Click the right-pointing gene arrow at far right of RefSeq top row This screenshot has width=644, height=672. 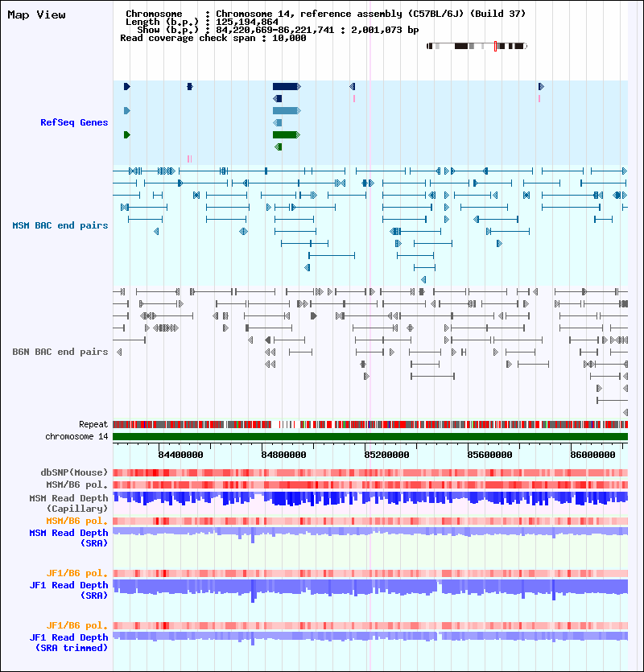pyautogui.click(x=541, y=87)
